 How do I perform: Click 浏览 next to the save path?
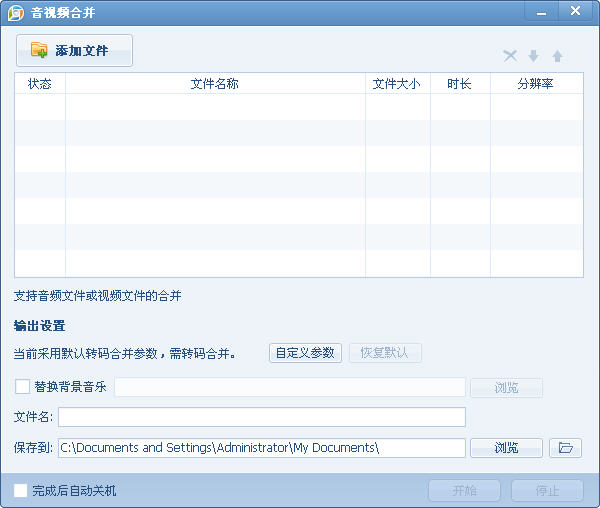[506, 448]
